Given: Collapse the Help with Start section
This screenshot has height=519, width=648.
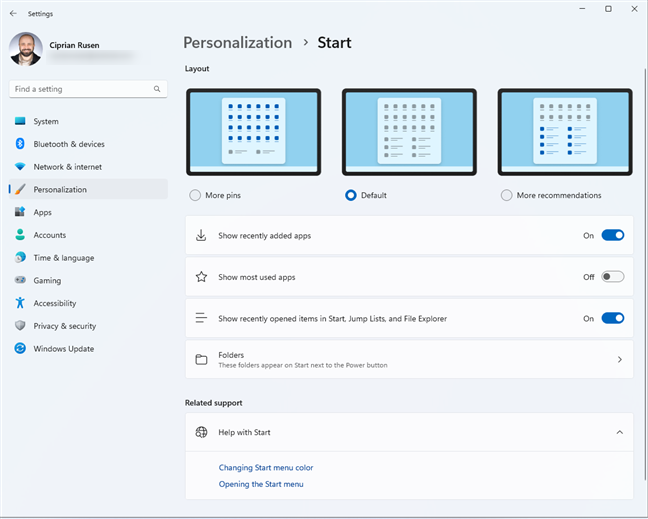Looking at the screenshot, I should (619, 432).
